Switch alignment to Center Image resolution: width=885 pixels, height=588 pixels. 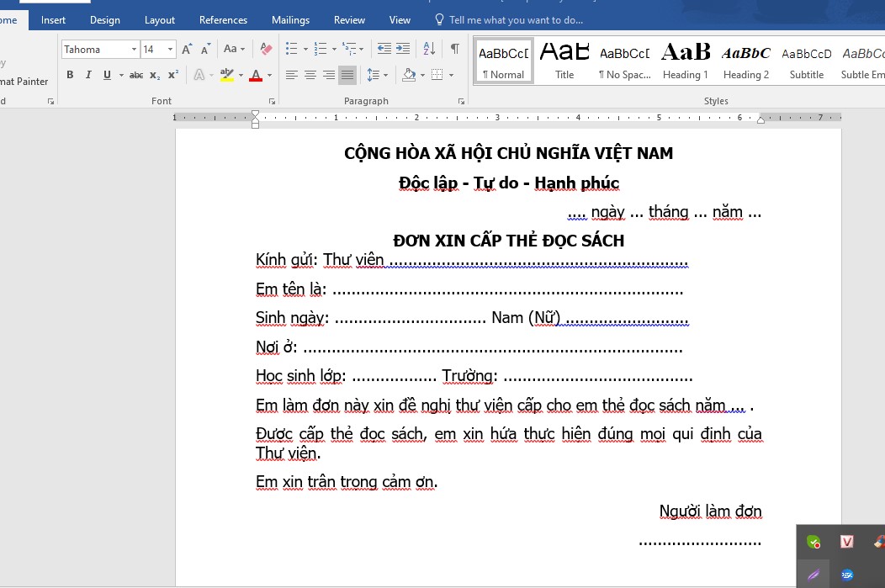(x=310, y=74)
